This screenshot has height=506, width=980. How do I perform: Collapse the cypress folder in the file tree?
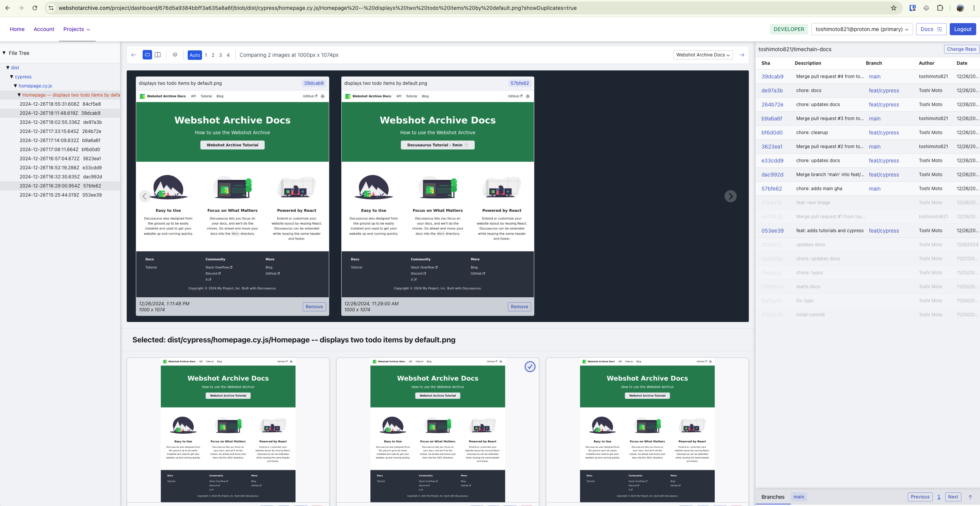(x=12, y=77)
